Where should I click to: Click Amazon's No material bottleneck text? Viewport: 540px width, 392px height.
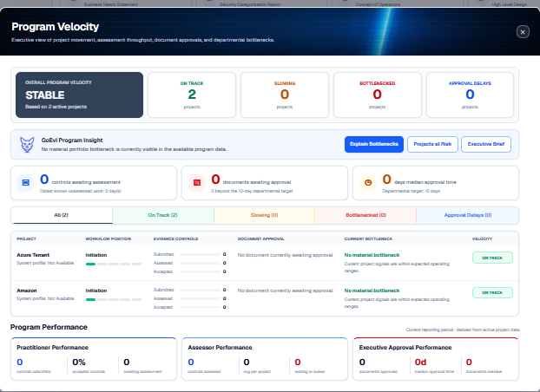372,291
